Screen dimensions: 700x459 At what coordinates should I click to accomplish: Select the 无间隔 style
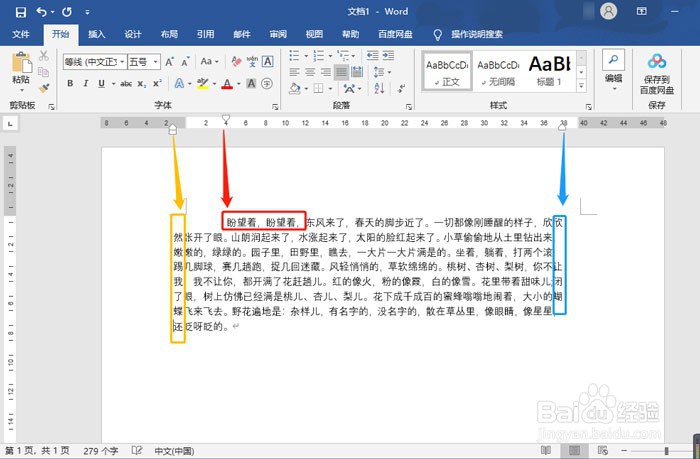pos(498,71)
